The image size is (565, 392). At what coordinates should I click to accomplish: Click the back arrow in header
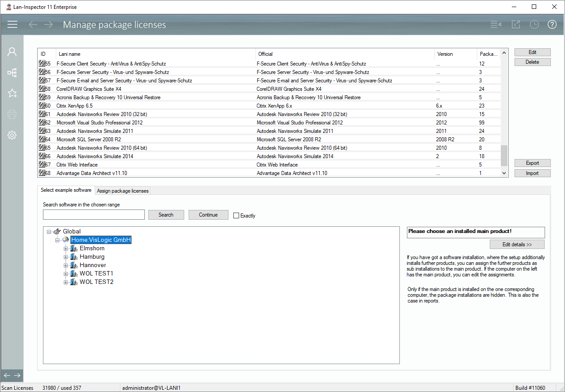coord(33,24)
